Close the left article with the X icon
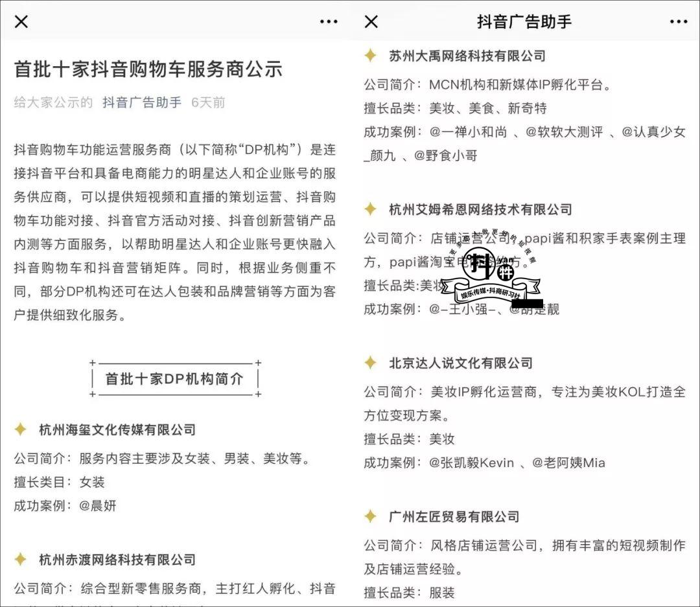The height and width of the screenshot is (607, 700). (21, 22)
